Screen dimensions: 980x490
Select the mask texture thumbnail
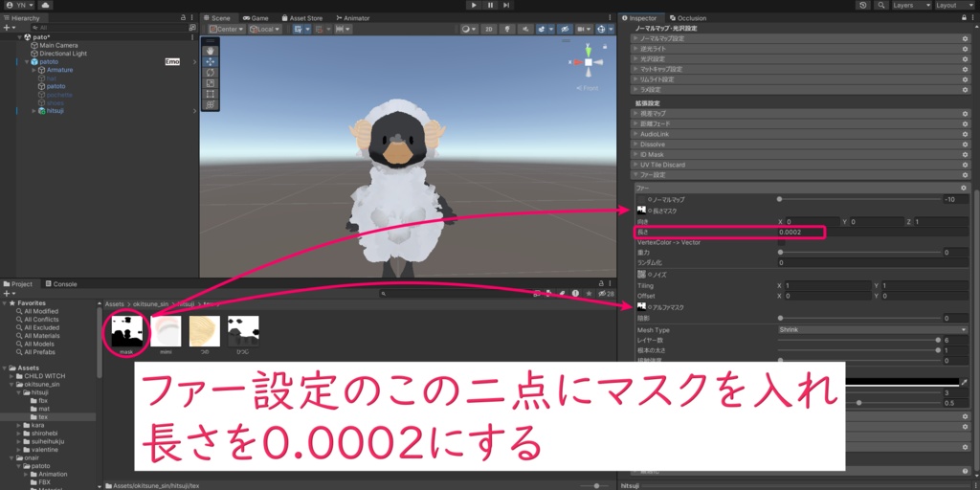coord(127,331)
